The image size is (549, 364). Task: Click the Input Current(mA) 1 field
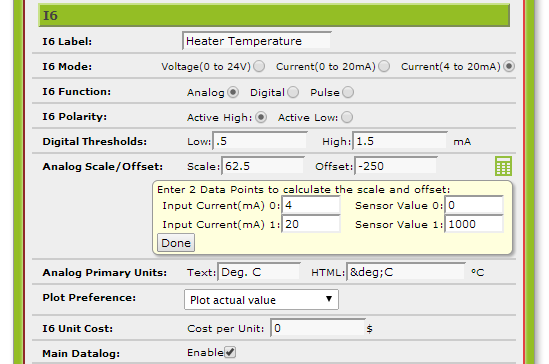click(x=311, y=224)
